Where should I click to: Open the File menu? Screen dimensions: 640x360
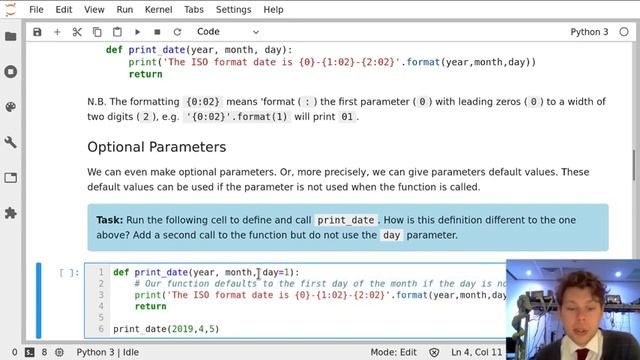click(36, 9)
